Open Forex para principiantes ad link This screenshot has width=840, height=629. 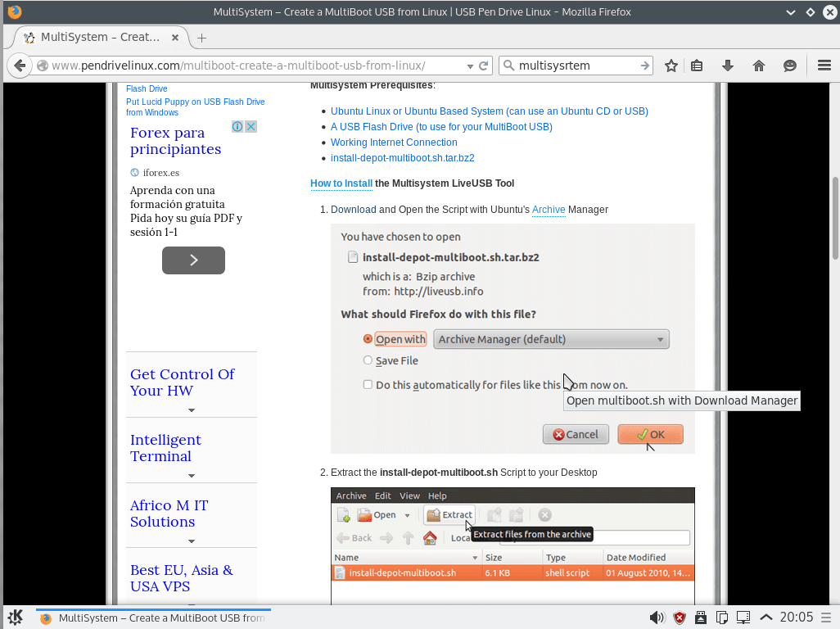point(175,140)
